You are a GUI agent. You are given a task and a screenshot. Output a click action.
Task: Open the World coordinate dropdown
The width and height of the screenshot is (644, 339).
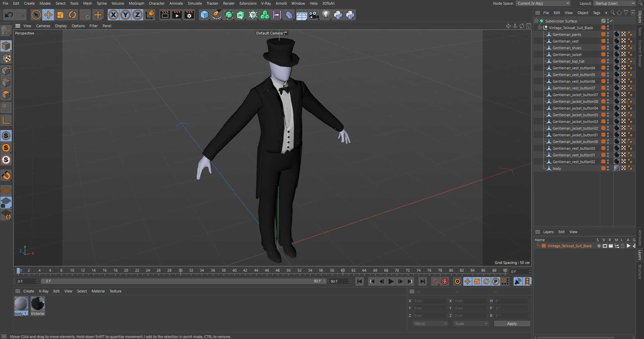[430, 324]
